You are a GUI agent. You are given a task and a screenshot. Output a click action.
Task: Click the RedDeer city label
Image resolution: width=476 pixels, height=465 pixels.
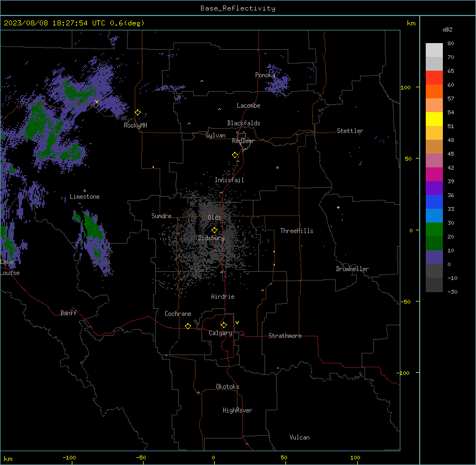[x=243, y=141]
